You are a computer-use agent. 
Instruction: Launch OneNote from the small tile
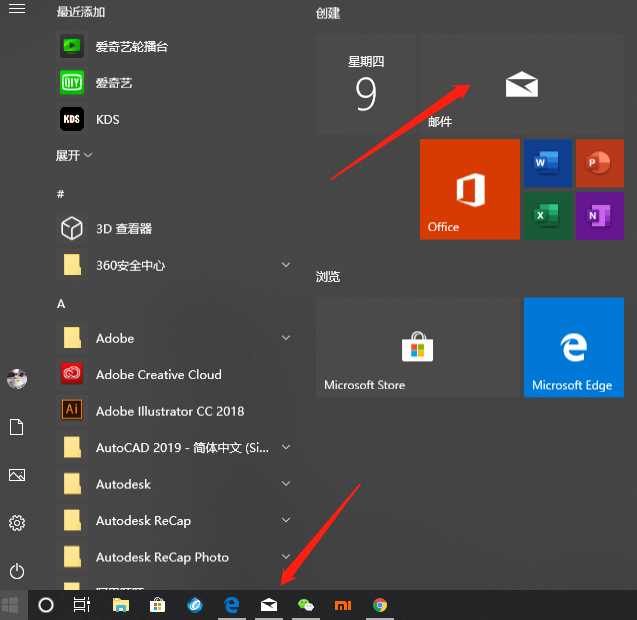pos(600,216)
